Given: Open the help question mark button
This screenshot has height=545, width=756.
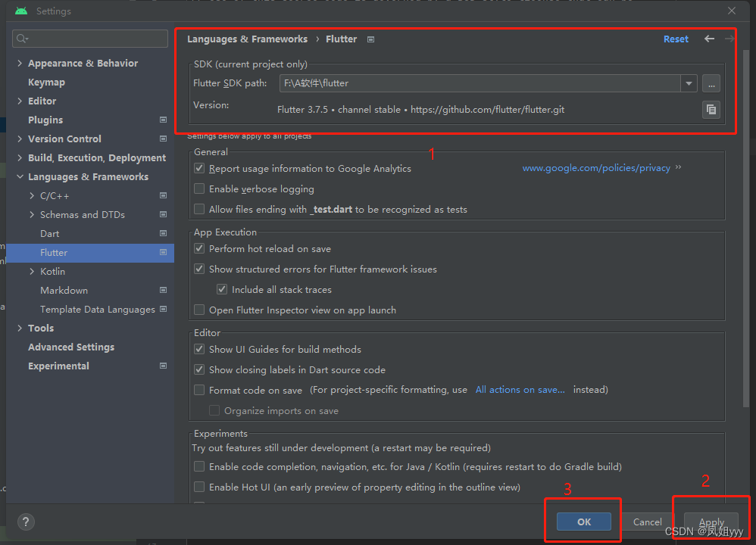Looking at the screenshot, I should [x=26, y=522].
